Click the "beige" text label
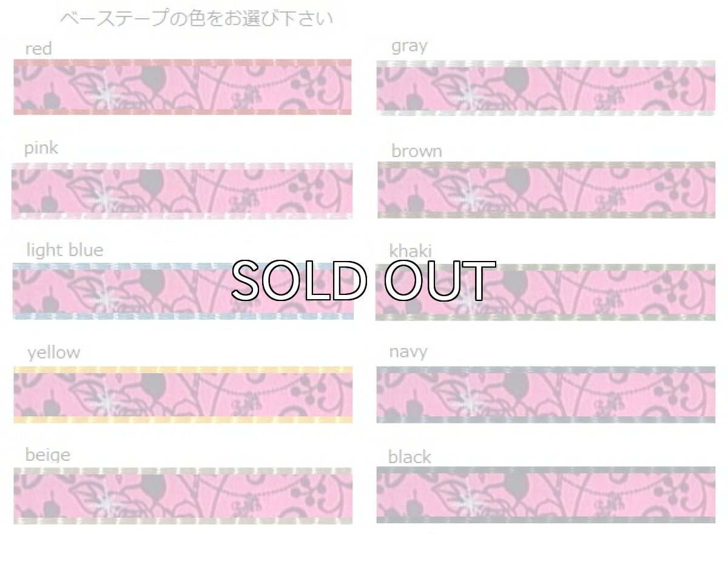The width and height of the screenshot is (728, 562). pyautogui.click(x=47, y=455)
